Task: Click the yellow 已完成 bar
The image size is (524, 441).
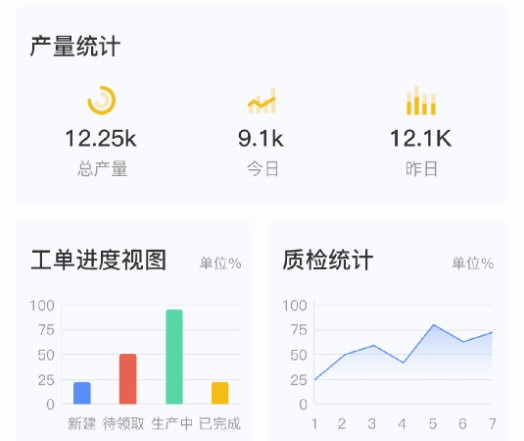Action: pos(220,393)
